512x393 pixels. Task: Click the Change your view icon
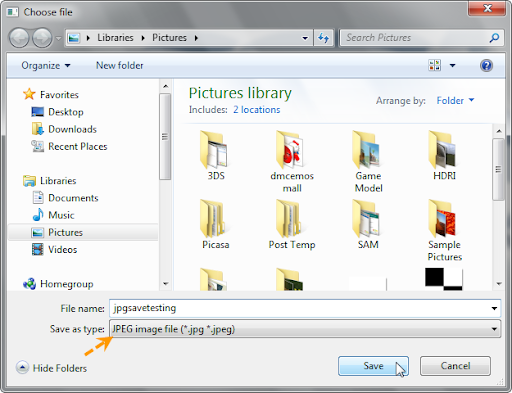click(434, 65)
